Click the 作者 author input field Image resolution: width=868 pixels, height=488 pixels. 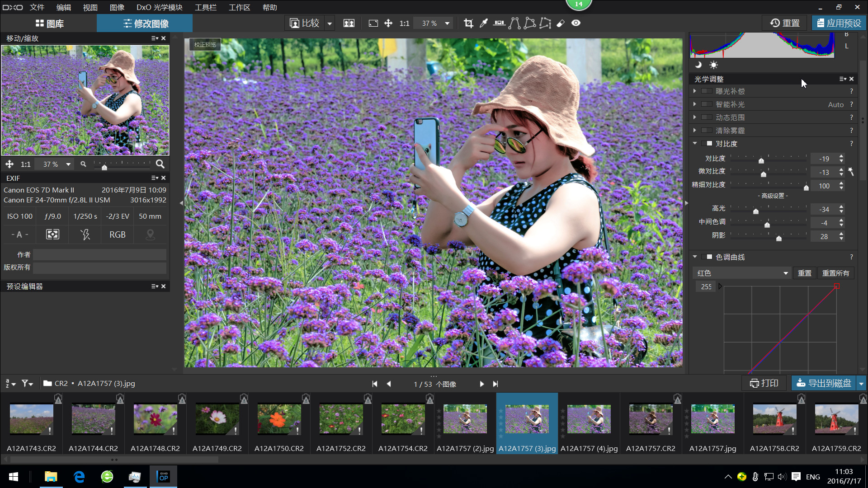(x=99, y=255)
